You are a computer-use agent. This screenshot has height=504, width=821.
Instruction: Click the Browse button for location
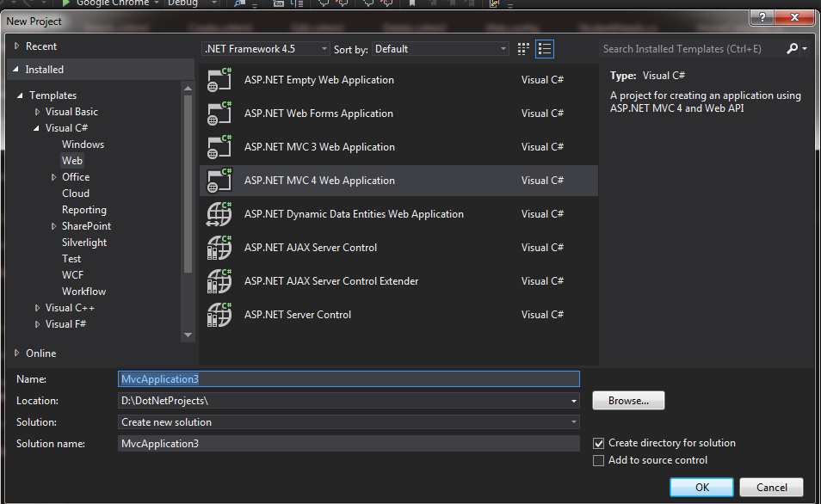627,400
